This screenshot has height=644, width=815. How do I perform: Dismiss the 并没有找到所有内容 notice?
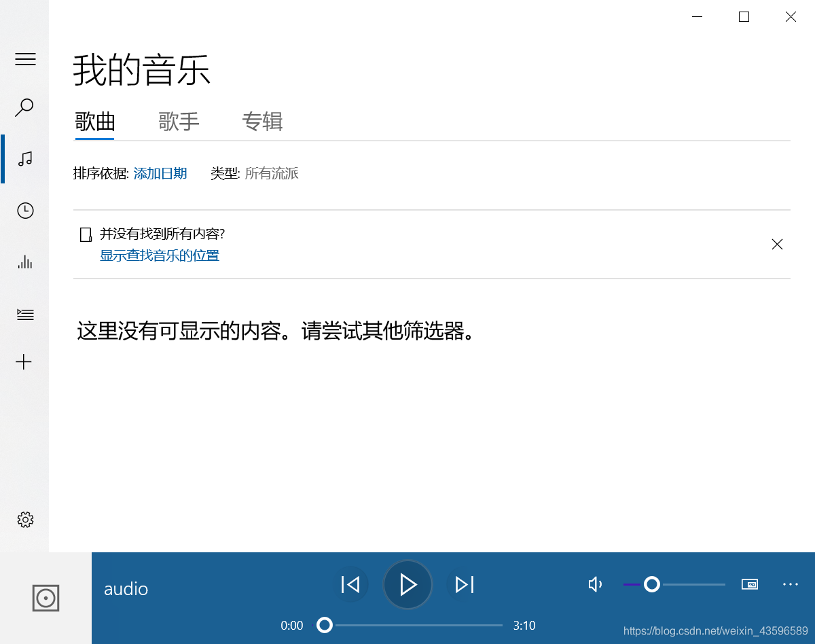pos(778,245)
